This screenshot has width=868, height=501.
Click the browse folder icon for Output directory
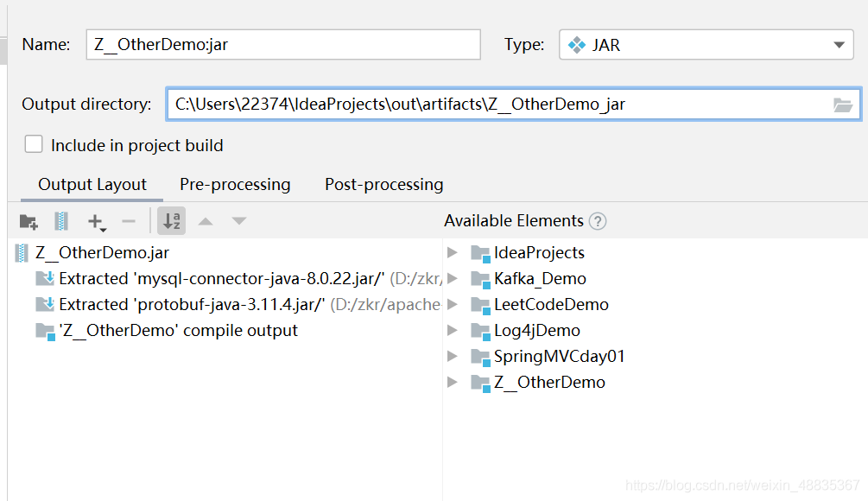[x=842, y=105]
